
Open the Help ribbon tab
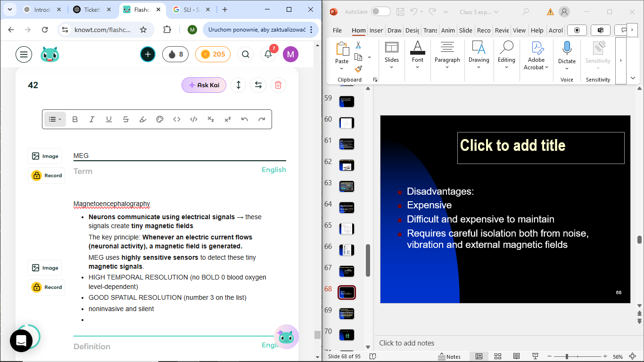537,30
